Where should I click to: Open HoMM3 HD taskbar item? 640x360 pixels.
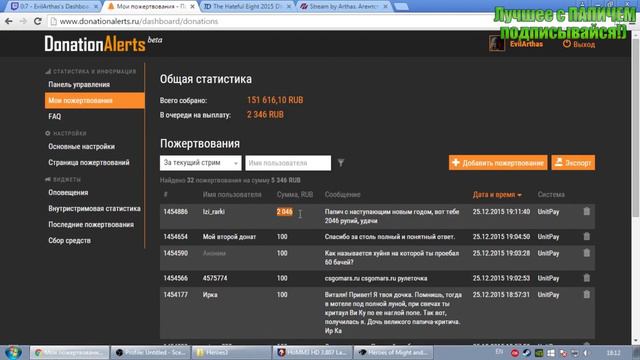312,352
